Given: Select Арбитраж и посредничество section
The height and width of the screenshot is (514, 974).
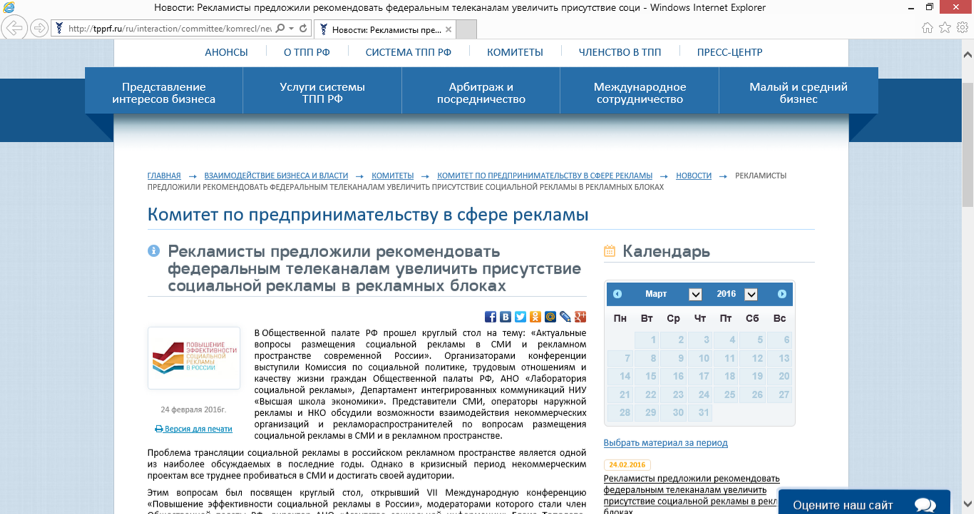Looking at the screenshot, I should pyautogui.click(x=481, y=91).
